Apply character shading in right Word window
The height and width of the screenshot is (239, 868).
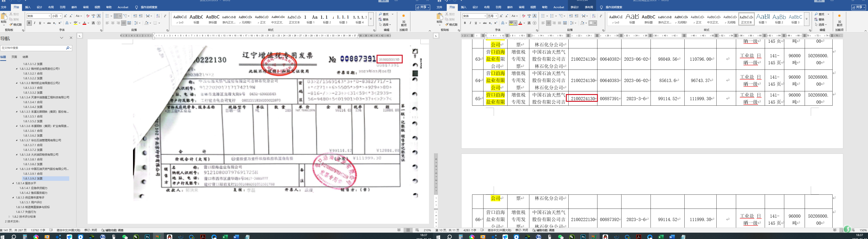coord(529,23)
